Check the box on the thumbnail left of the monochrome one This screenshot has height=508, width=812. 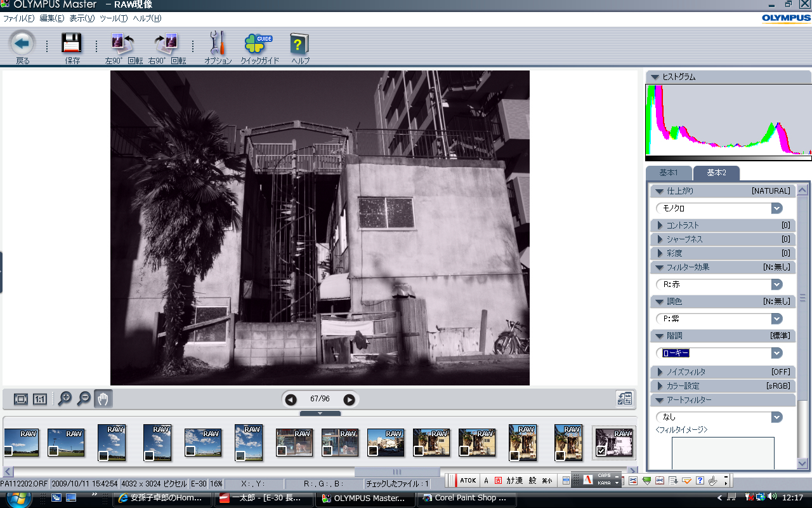560,455
